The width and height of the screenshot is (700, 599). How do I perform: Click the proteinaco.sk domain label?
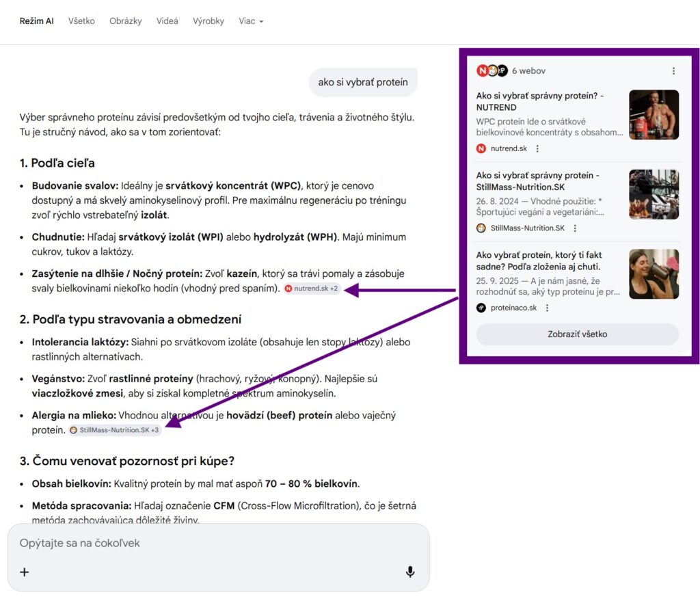pyautogui.click(x=513, y=308)
